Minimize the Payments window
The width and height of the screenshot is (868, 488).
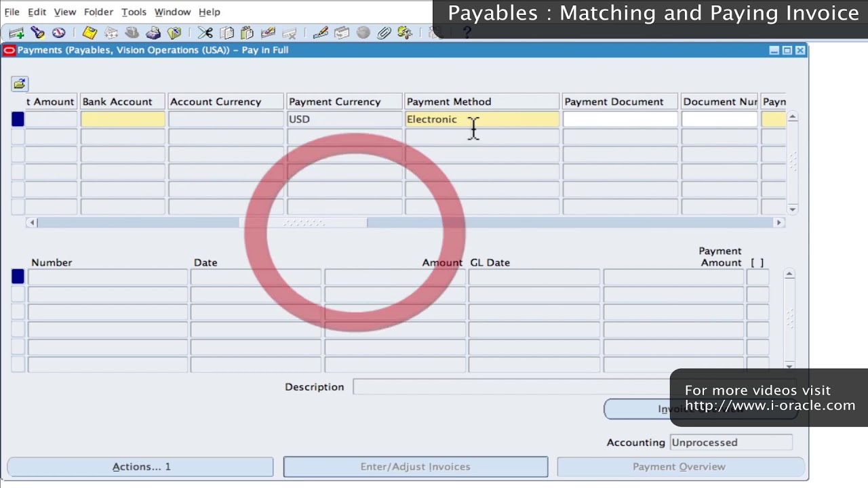(x=774, y=50)
